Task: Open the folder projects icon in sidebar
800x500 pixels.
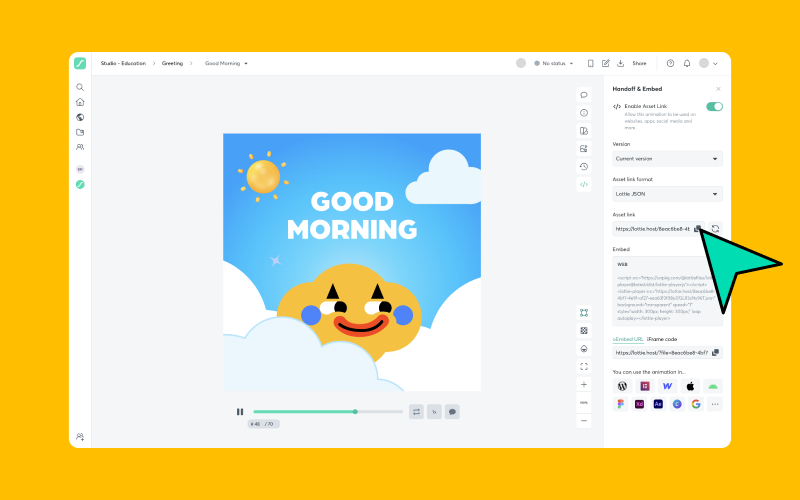Action: [x=80, y=132]
